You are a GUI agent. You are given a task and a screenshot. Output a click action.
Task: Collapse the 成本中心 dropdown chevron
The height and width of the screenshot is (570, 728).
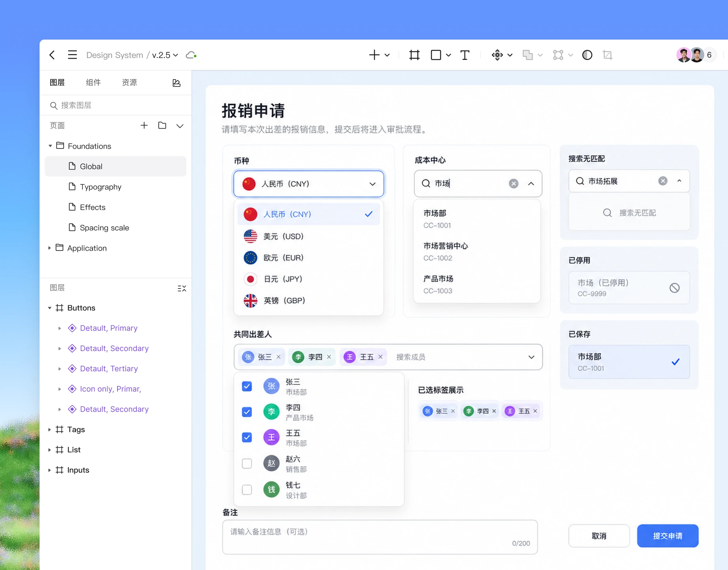(x=531, y=184)
